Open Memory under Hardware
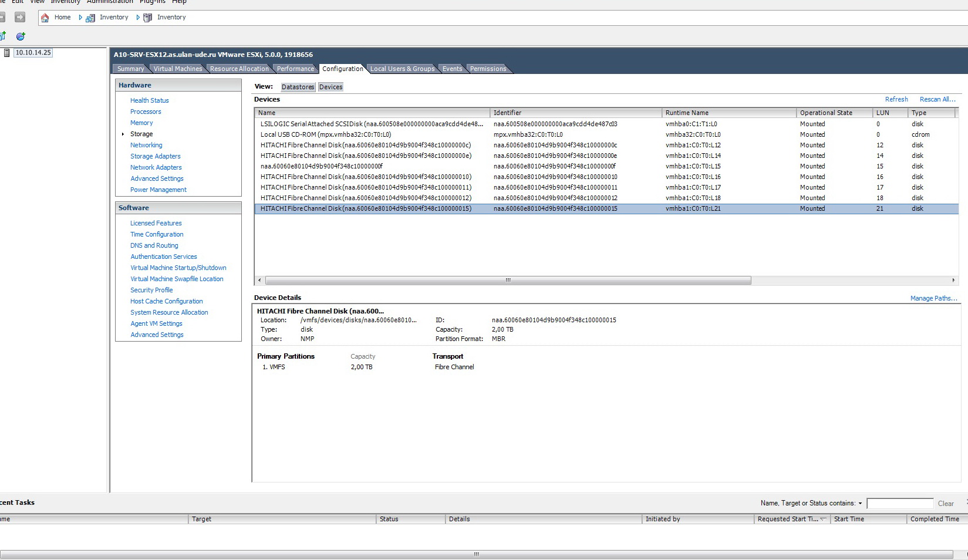 [141, 123]
